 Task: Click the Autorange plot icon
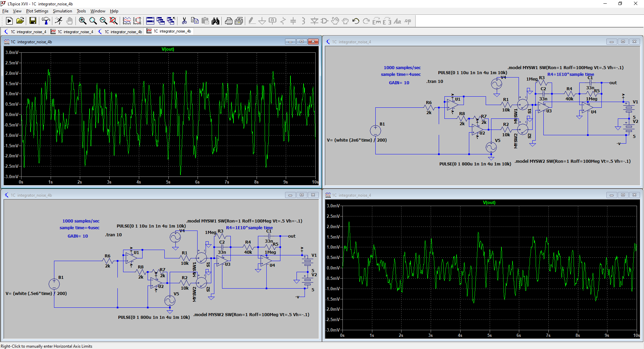tap(137, 21)
